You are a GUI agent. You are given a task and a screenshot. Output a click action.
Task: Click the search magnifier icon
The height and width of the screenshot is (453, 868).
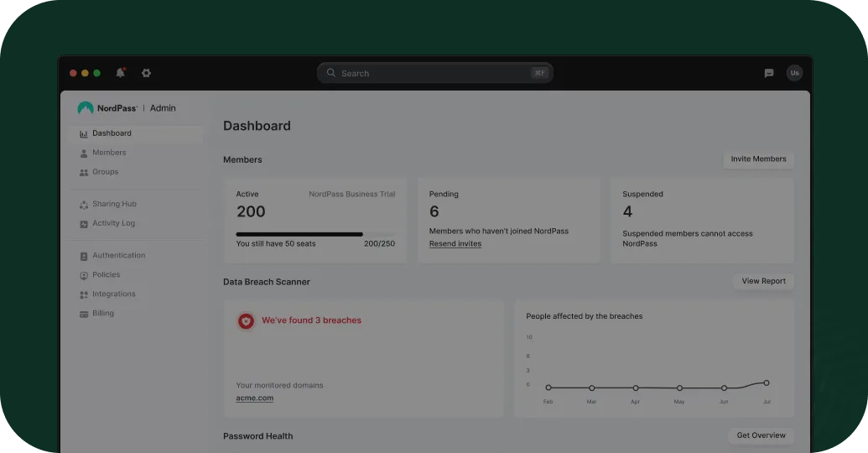pos(331,72)
